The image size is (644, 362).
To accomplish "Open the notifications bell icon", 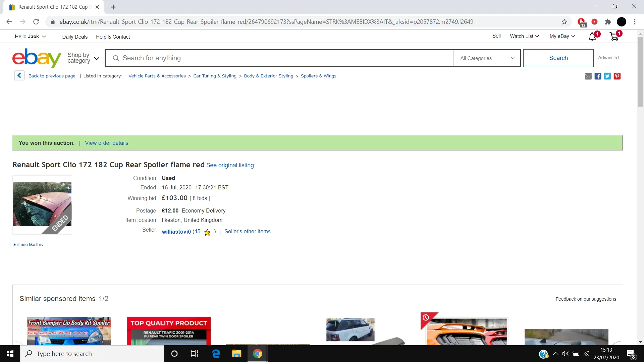I will tap(592, 37).
